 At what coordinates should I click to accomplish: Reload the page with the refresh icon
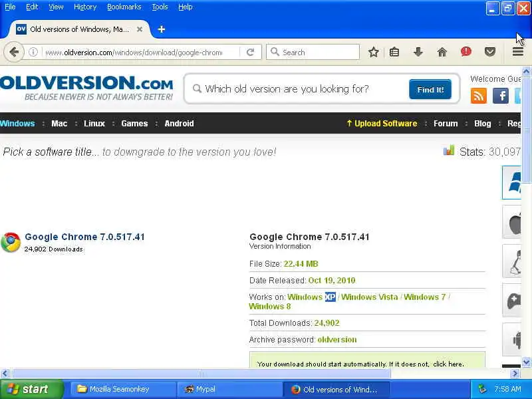pyautogui.click(x=251, y=53)
